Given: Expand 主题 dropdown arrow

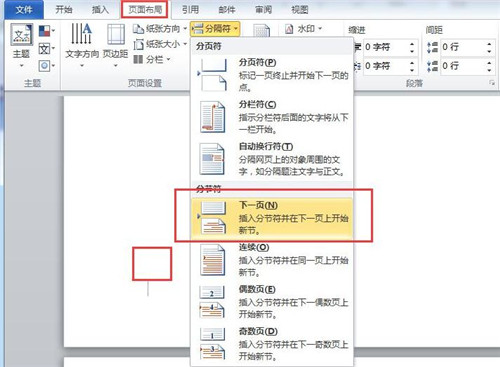Looking at the screenshot, I should (x=22, y=65).
